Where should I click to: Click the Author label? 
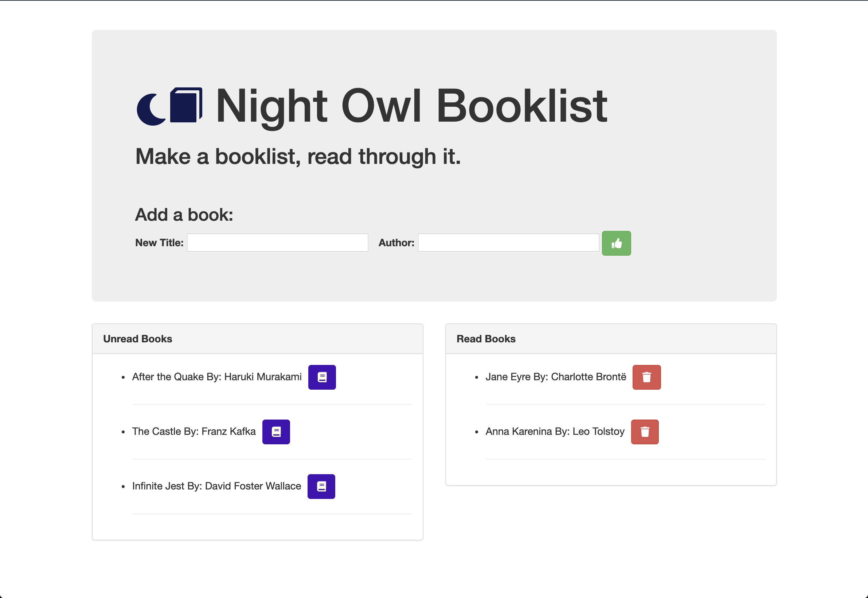(396, 243)
